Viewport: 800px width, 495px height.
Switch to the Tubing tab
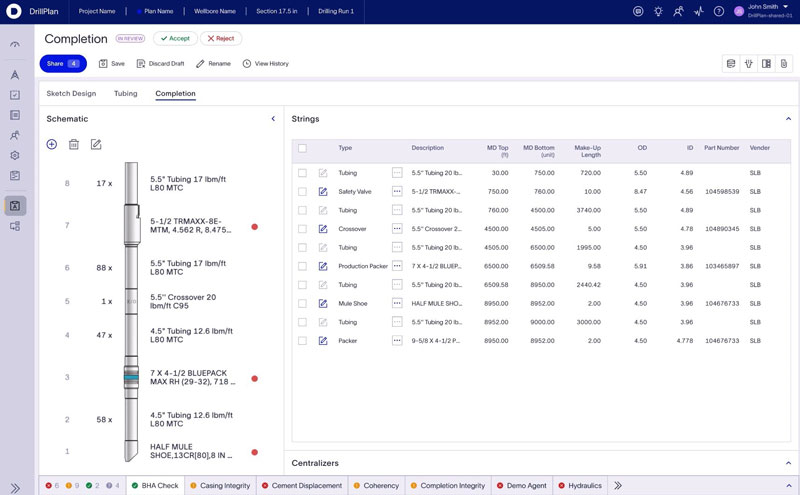tap(126, 93)
